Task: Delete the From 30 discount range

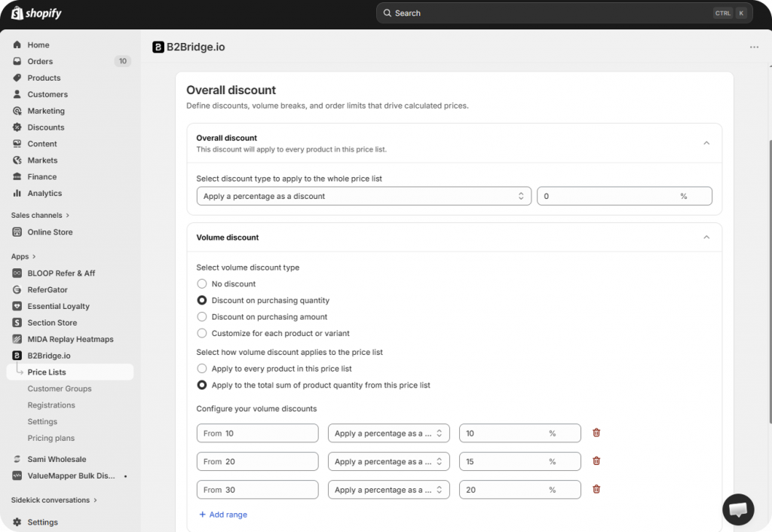Action: point(596,489)
